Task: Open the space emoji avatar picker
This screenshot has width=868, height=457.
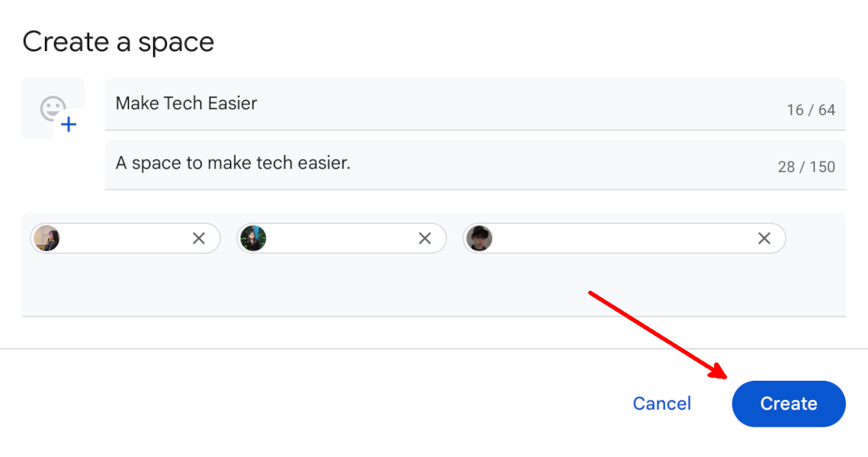Action: point(53,109)
